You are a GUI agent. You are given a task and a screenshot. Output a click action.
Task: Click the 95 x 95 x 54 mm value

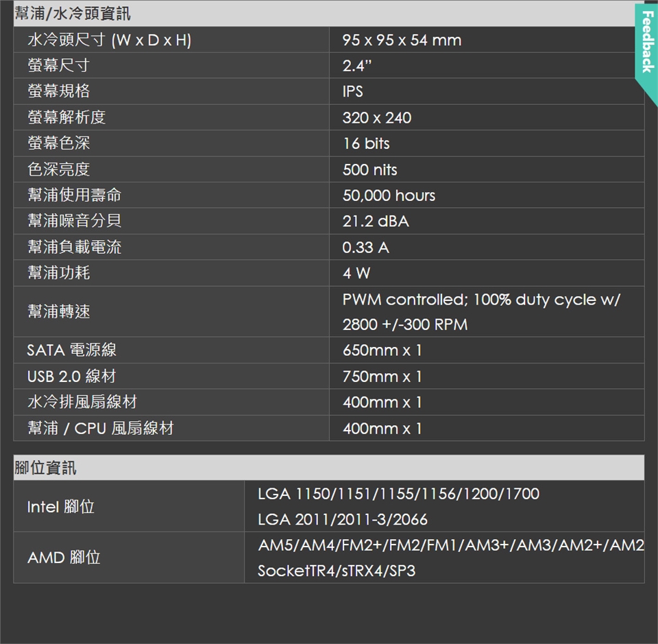pyautogui.click(x=402, y=40)
